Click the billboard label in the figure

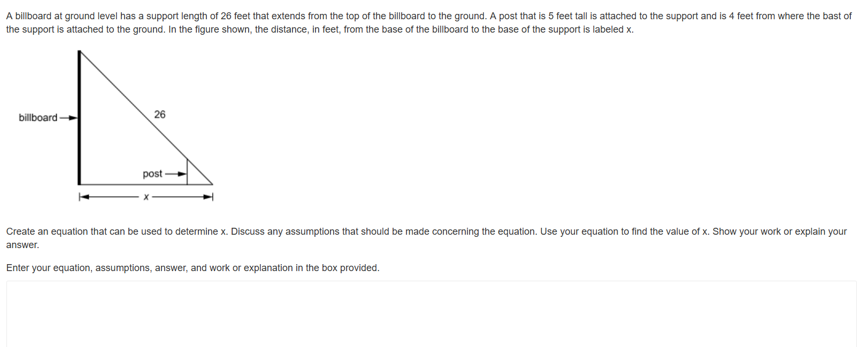(38, 118)
